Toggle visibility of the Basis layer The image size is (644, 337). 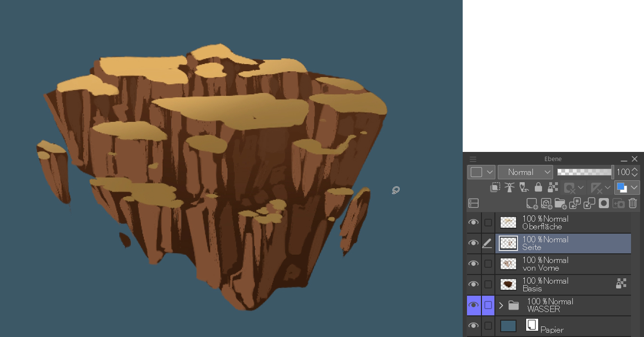(x=474, y=285)
